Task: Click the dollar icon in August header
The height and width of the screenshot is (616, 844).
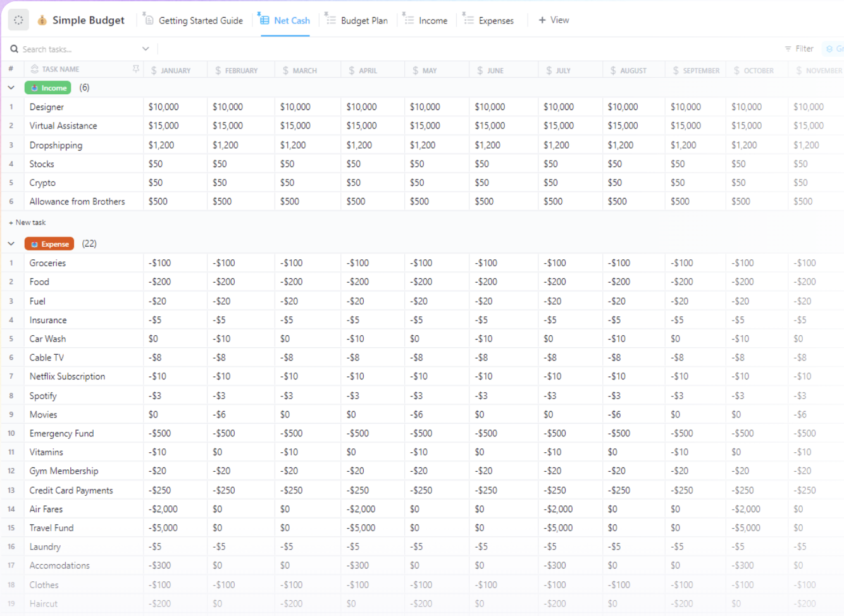Action: click(x=613, y=70)
